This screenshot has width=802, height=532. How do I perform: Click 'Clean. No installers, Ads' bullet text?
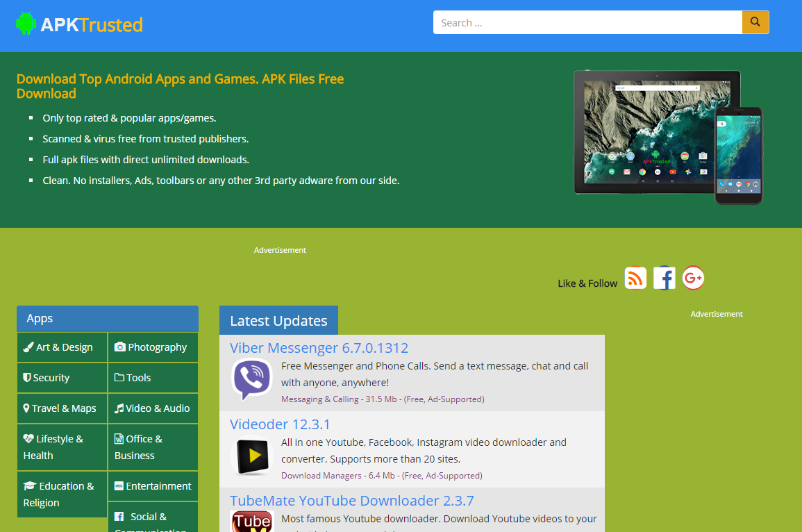click(221, 181)
